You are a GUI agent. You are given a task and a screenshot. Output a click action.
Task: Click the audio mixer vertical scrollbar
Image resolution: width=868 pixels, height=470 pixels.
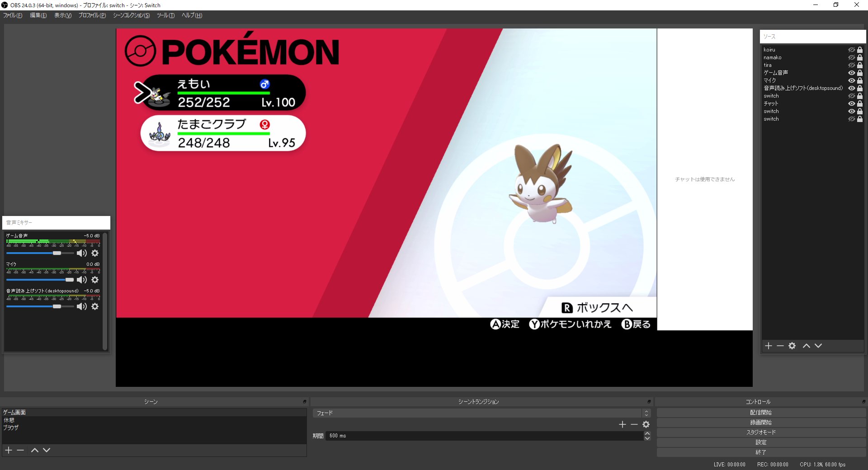105,291
